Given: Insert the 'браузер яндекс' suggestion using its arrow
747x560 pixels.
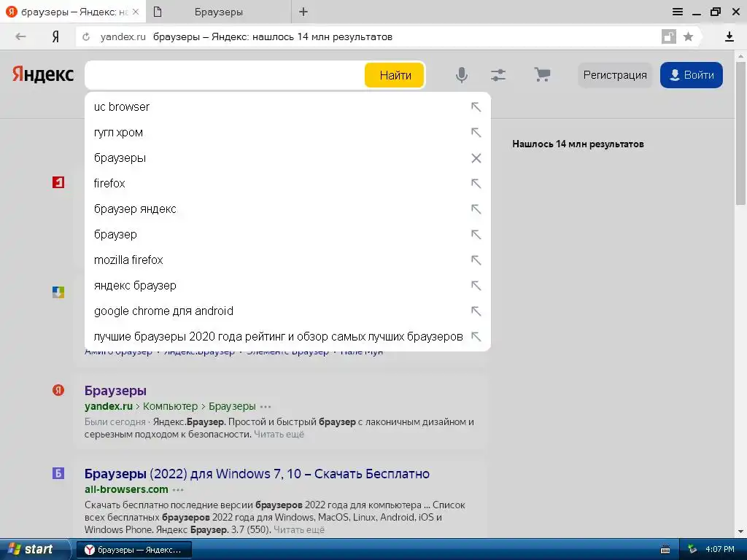Looking at the screenshot, I should coord(476,209).
